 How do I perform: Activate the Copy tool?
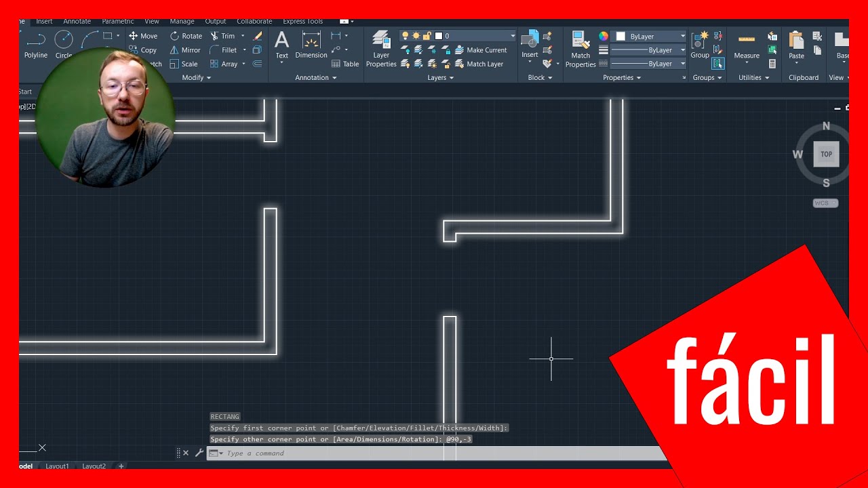pos(143,50)
